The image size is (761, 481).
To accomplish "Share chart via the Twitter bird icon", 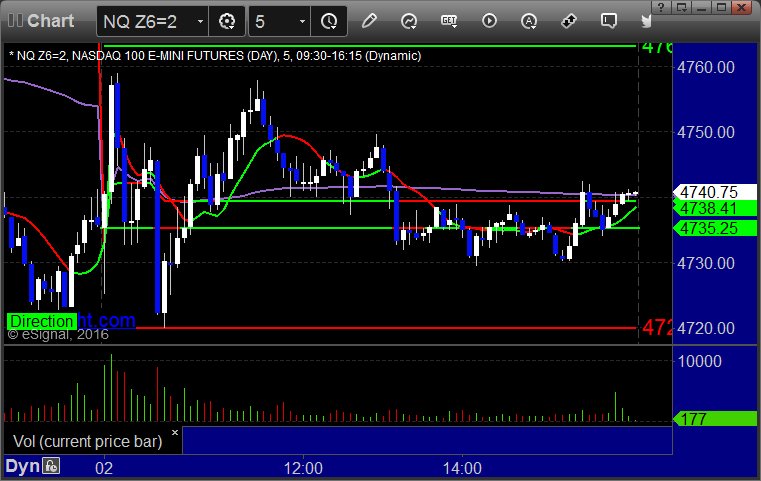I will 646,21.
